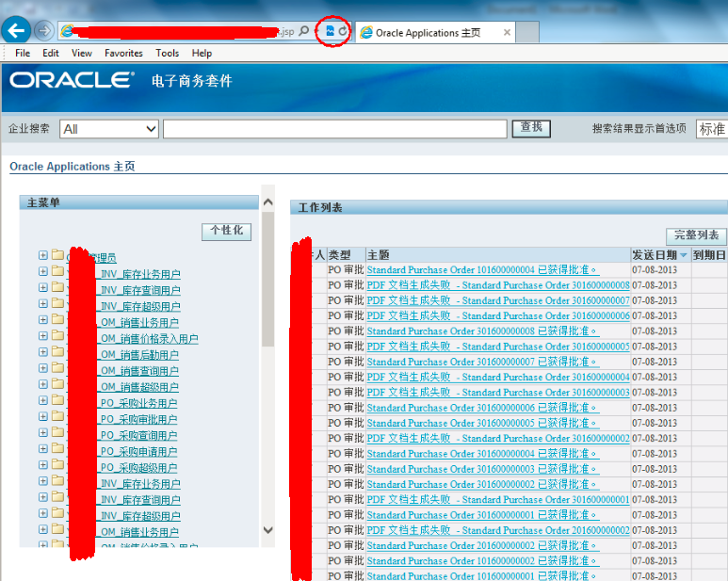The width and height of the screenshot is (728, 581).
Task: Close the Oracle Applications 主页 browser tab
Action: pos(507,32)
